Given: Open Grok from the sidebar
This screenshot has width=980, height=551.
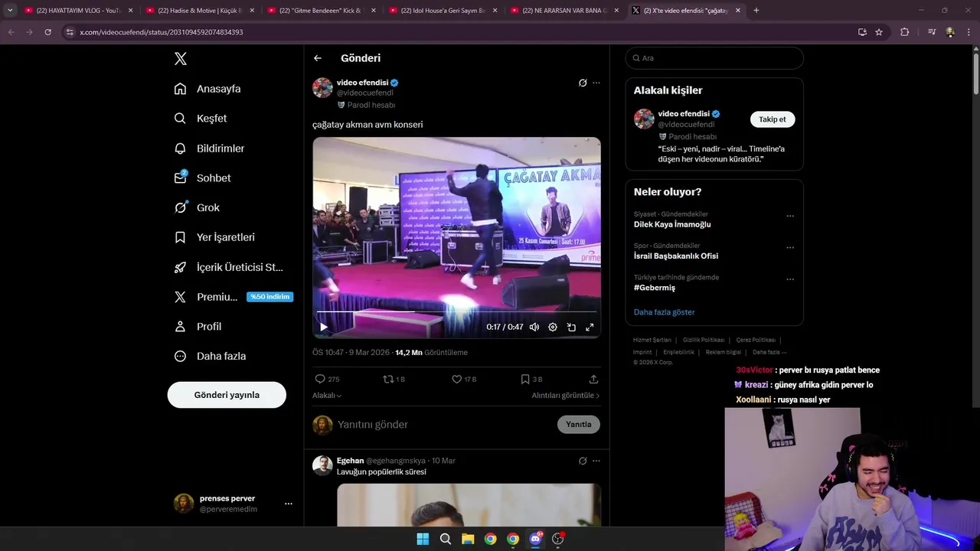Looking at the screenshot, I should [197, 207].
